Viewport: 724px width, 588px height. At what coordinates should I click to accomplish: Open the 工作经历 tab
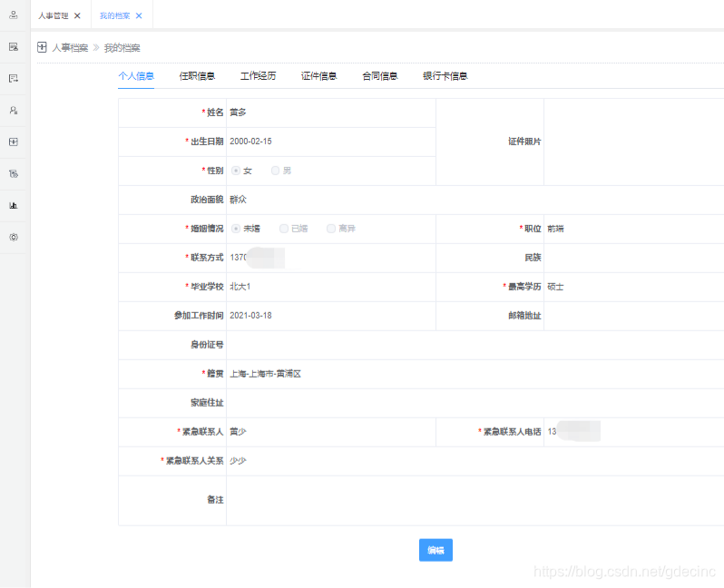point(258,76)
